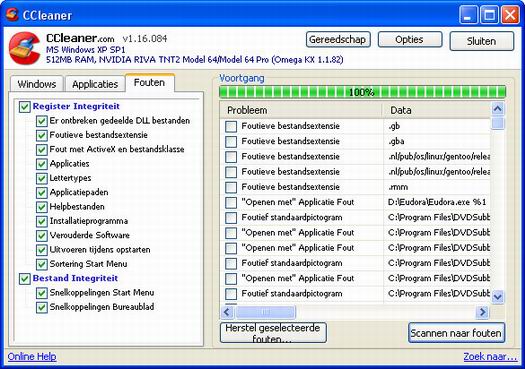
Task: Click the MS Windows XP SP1 text
Action: click(x=85, y=50)
